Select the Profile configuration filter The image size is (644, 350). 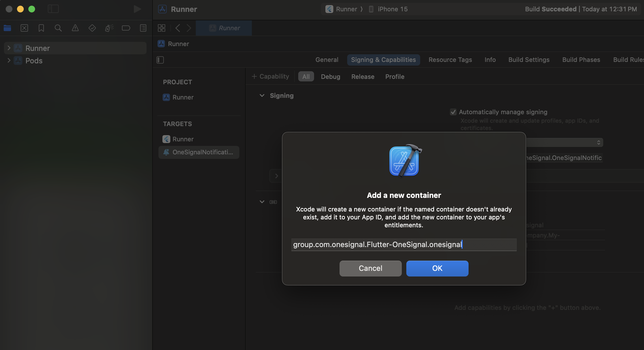395,77
